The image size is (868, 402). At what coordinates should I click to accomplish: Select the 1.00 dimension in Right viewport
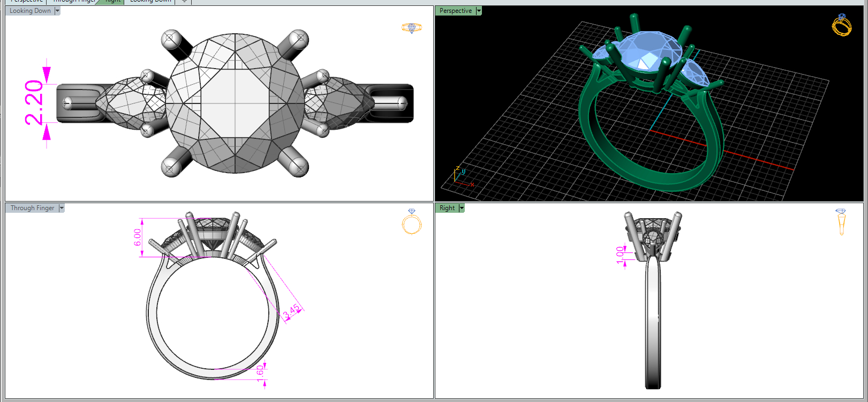(x=620, y=255)
